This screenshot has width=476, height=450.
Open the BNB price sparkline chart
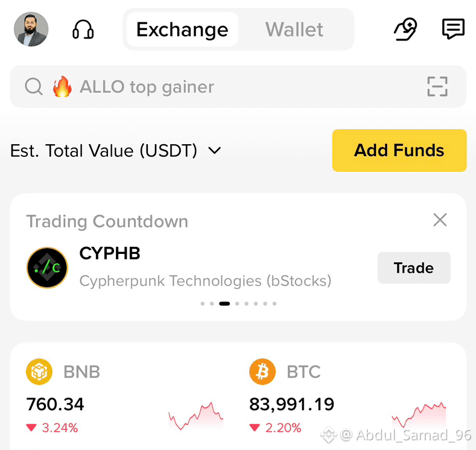(196, 416)
